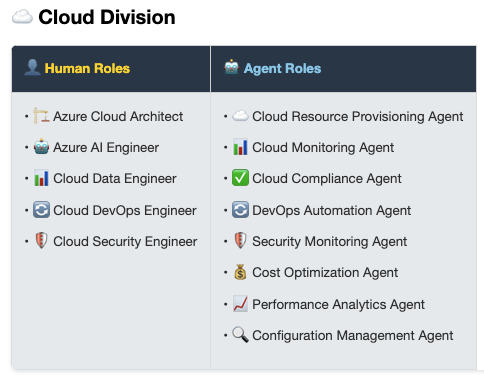Image resolution: width=484 pixels, height=381 pixels.
Task: Select Cloud Resource Provisioning Agent text
Action: (x=358, y=117)
